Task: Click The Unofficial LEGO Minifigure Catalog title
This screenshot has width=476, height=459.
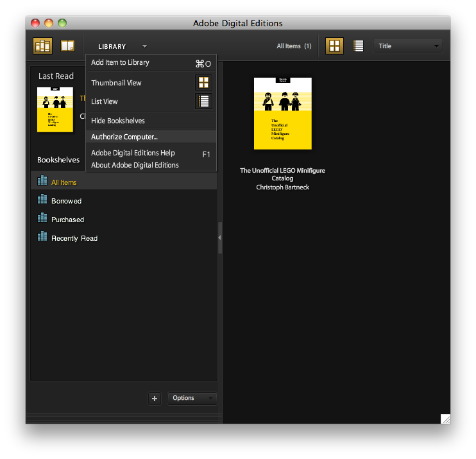Action: [282, 175]
